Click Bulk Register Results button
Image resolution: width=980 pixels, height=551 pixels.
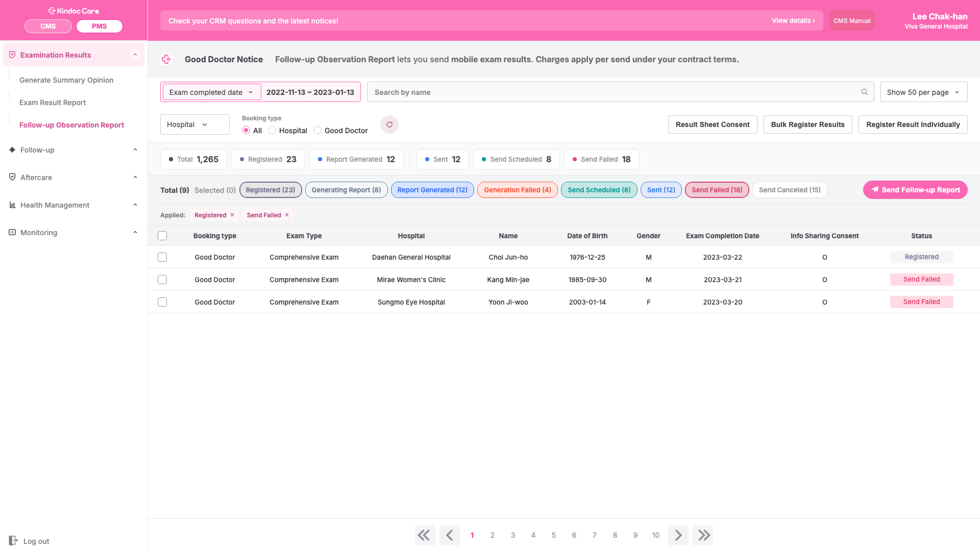tap(807, 124)
